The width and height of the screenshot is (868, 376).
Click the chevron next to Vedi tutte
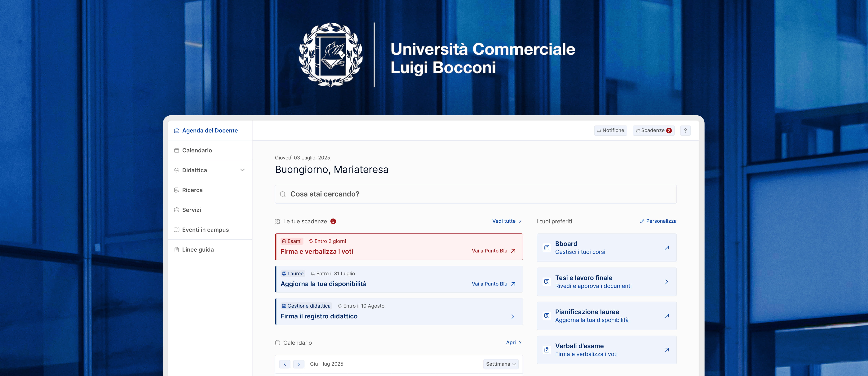click(x=520, y=221)
